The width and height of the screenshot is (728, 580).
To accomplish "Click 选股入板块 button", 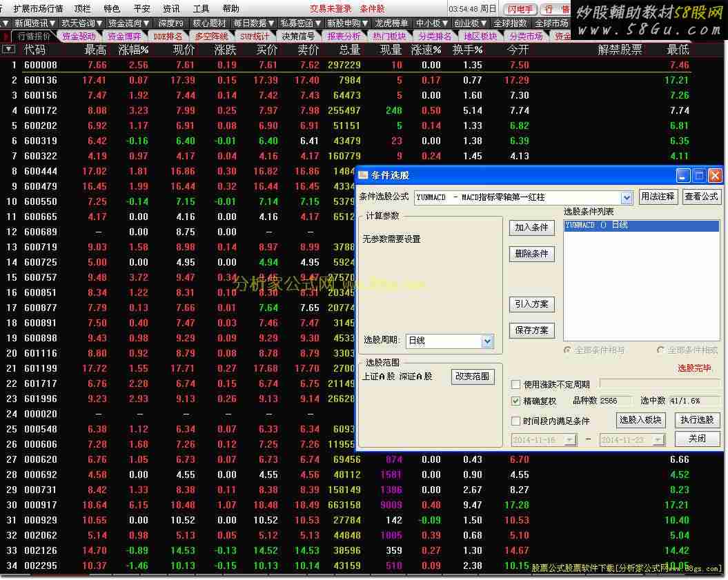I will [x=641, y=420].
